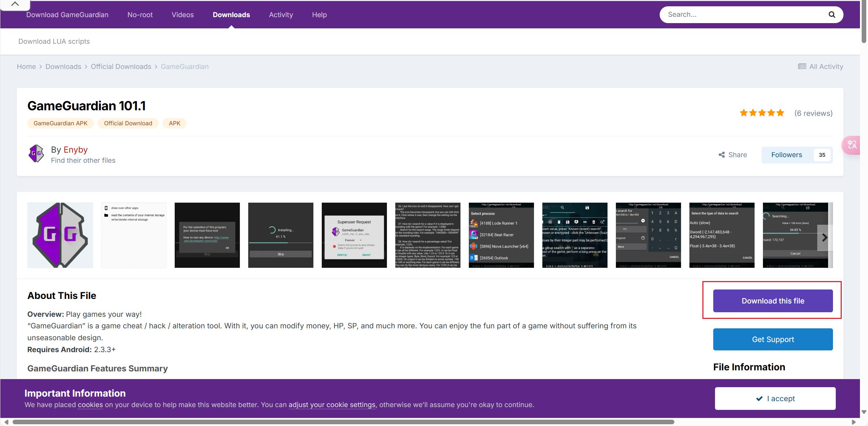The height and width of the screenshot is (426, 868).
Task: Open the Activity nav item
Action: click(x=281, y=15)
